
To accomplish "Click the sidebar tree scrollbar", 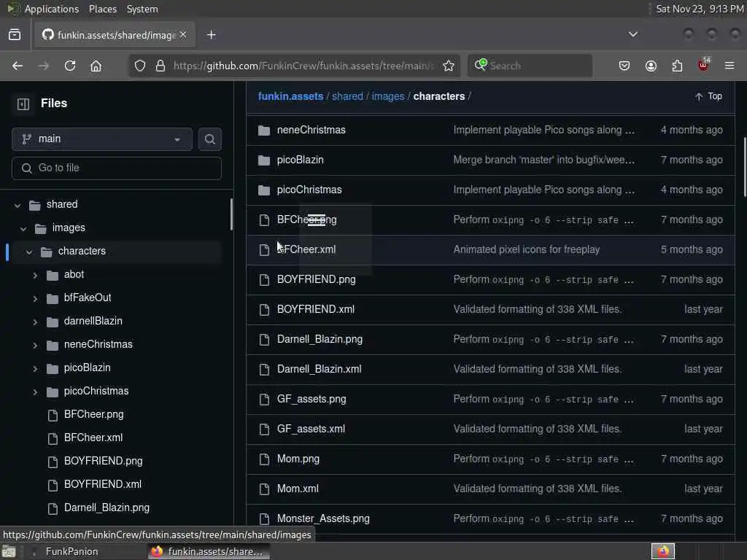I will tap(231, 214).
